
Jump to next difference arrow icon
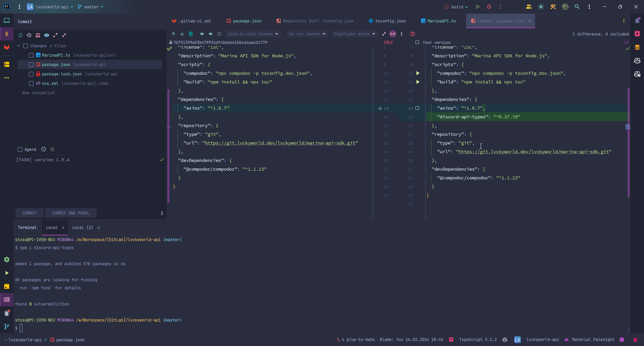click(182, 34)
